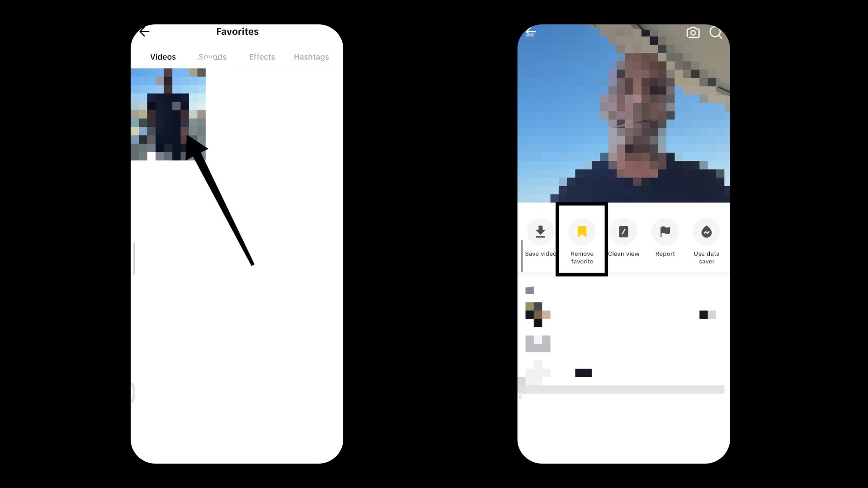This screenshot has width=868, height=488.
Task: Click the back arrow on left screen
Action: pyautogui.click(x=144, y=31)
